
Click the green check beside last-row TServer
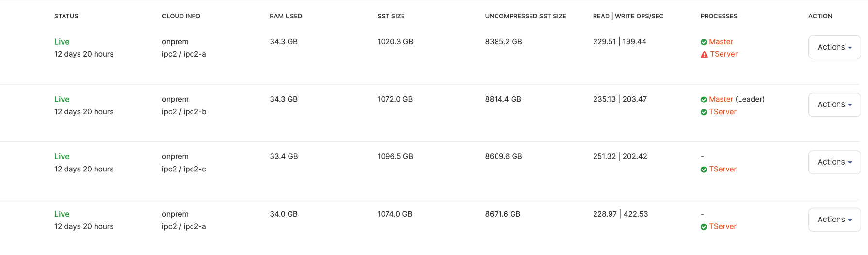coord(704,227)
